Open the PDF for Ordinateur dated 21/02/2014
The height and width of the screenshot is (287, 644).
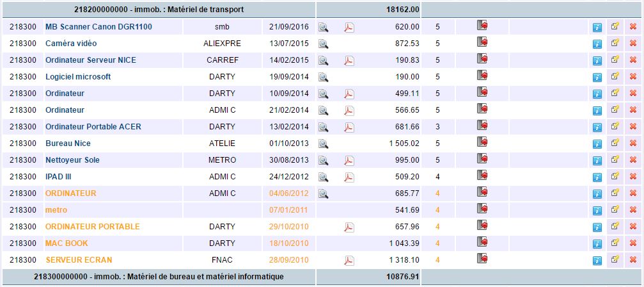(349, 110)
